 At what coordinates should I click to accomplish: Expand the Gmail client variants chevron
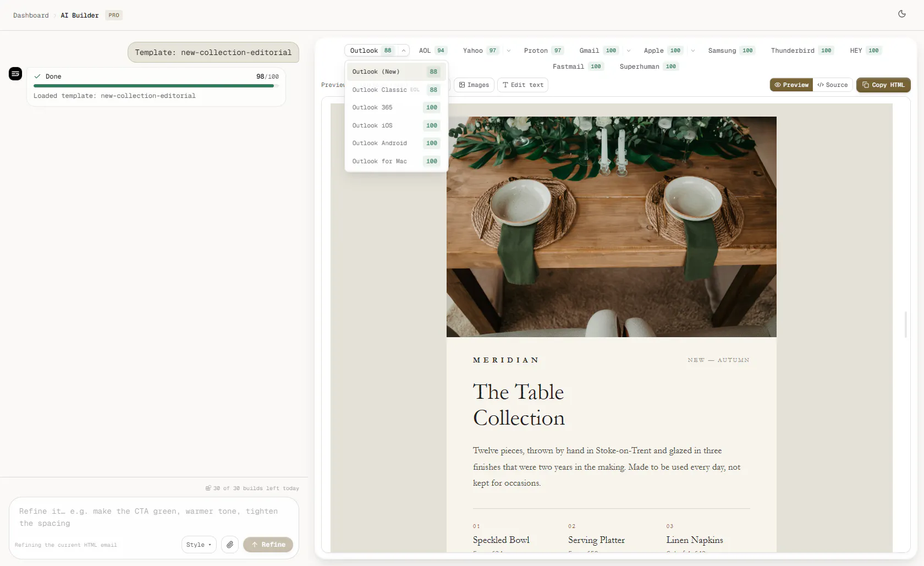click(x=629, y=51)
